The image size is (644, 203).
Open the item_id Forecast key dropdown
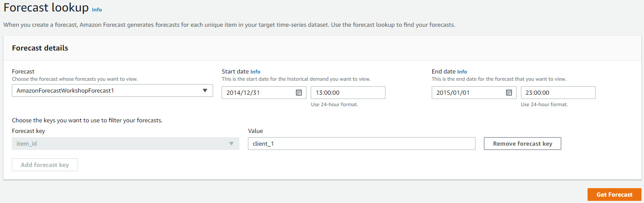tap(126, 144)
